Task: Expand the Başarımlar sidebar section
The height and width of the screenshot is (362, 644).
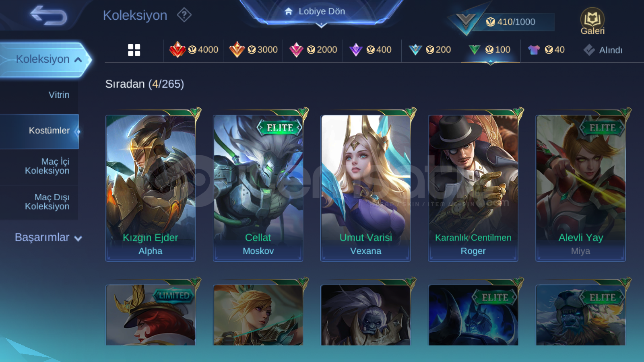Action: click(48, 237)
